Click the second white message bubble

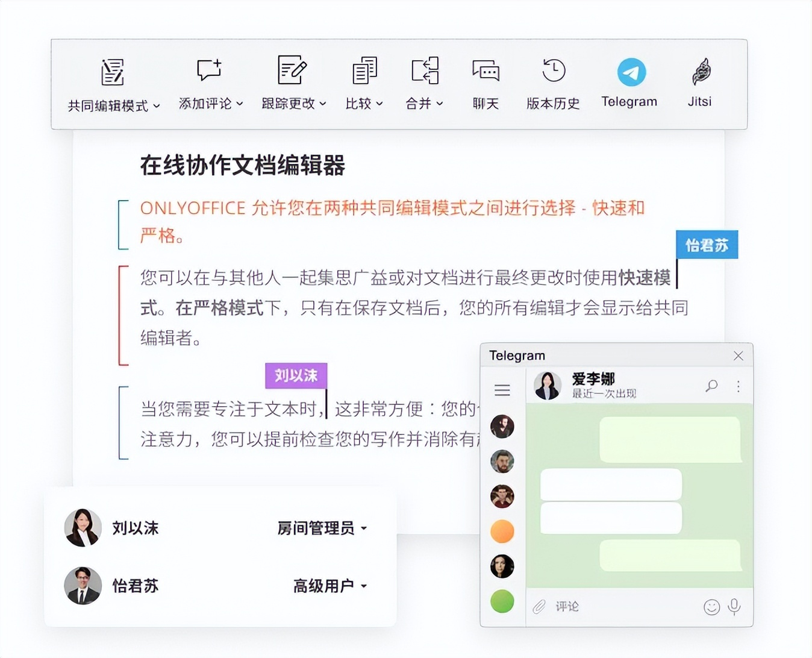611,518
